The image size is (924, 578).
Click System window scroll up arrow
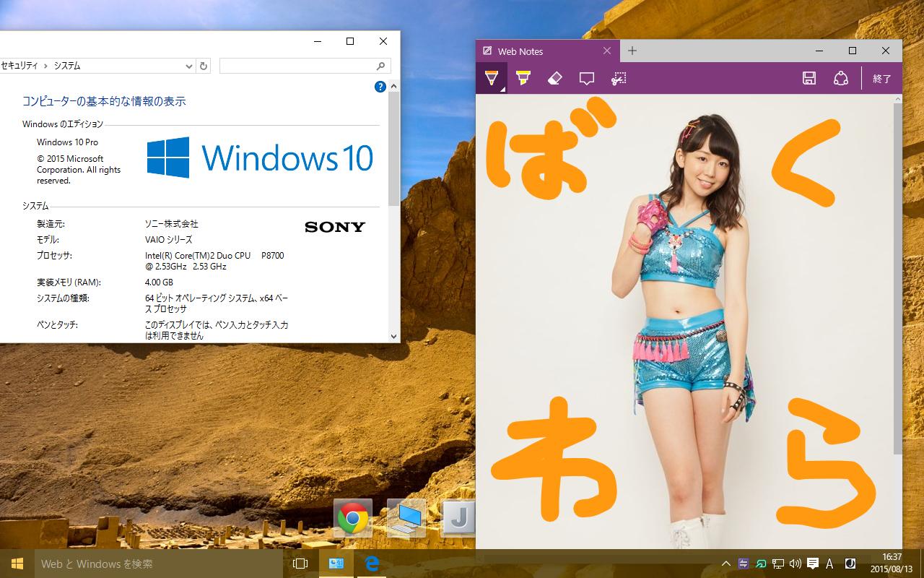point(394,87)
